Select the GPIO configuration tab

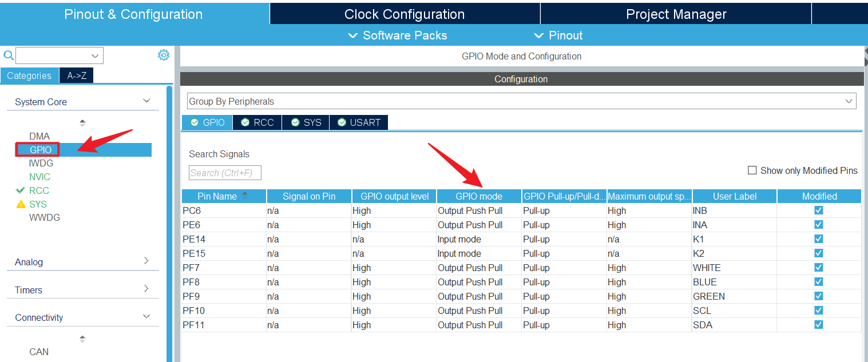(208, 122)
